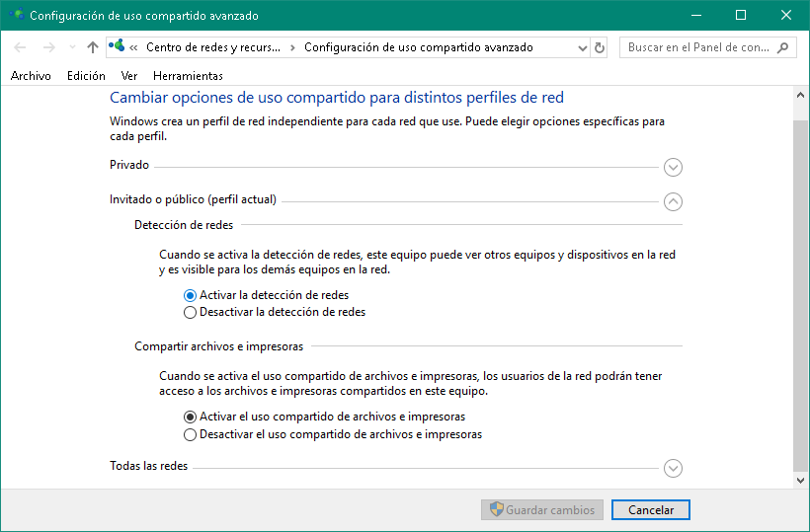Open recent locations dropdown arrow

tap(72, 47)
